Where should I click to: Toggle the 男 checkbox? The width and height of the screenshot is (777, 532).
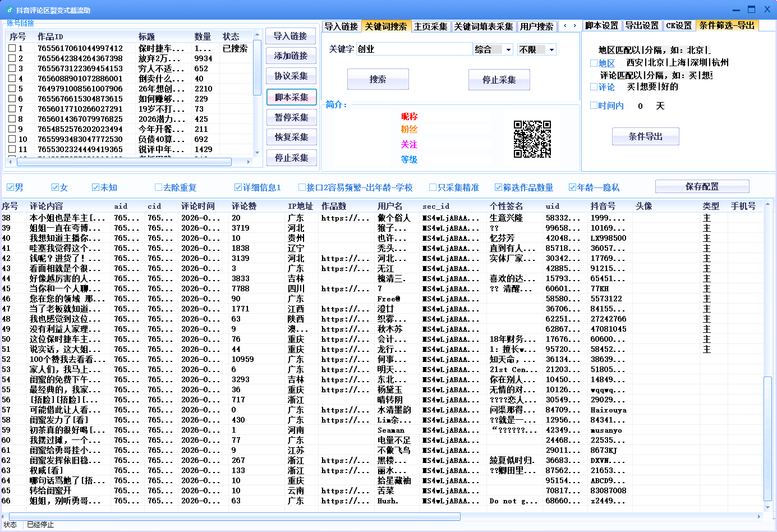10,187
